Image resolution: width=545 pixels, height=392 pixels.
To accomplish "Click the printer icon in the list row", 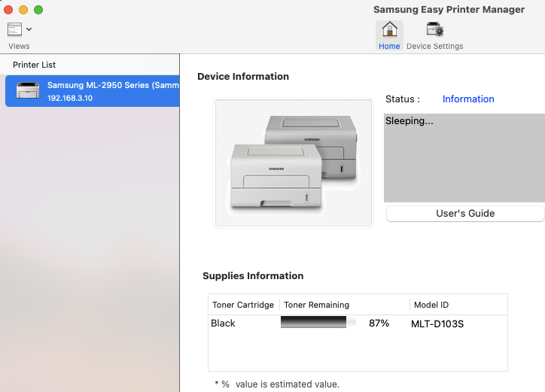I will (x=28, y=90).
